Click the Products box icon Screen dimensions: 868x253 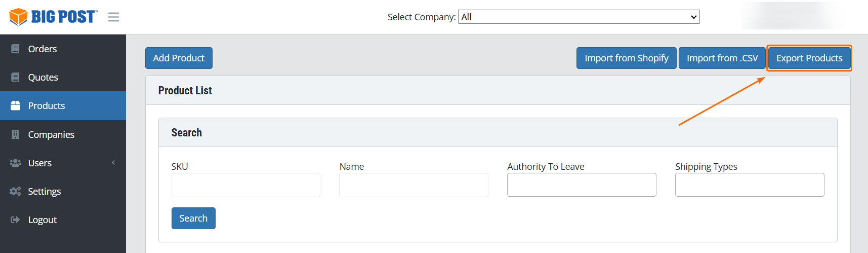15,105
